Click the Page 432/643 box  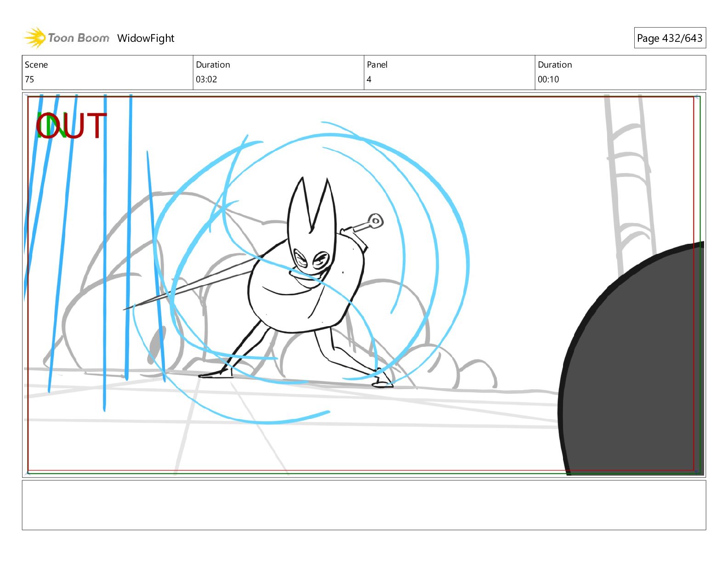669,38
